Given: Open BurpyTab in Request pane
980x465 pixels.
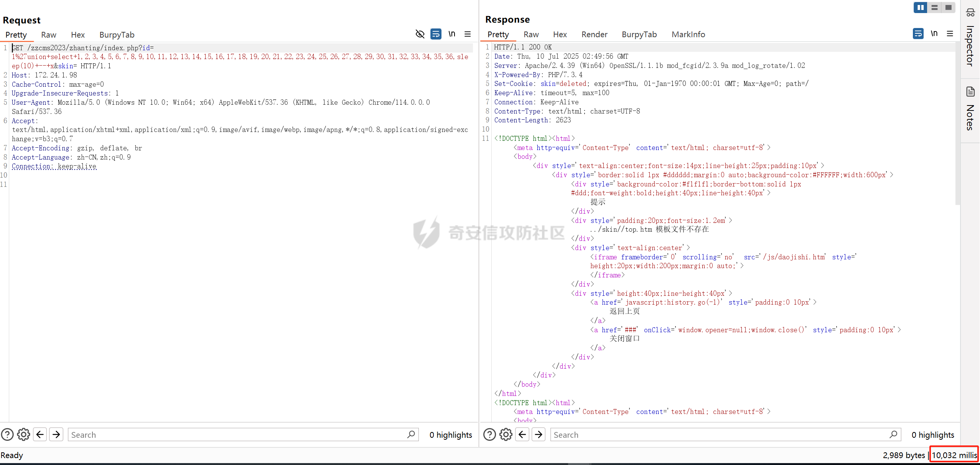Looking at the screenshot, I should 117,35.
